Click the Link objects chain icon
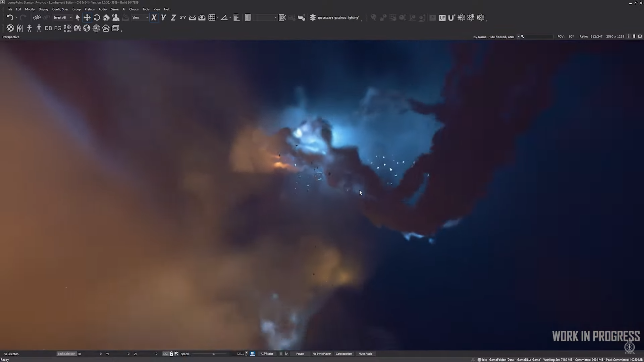 pyautogui.click(x=37, y=17)
